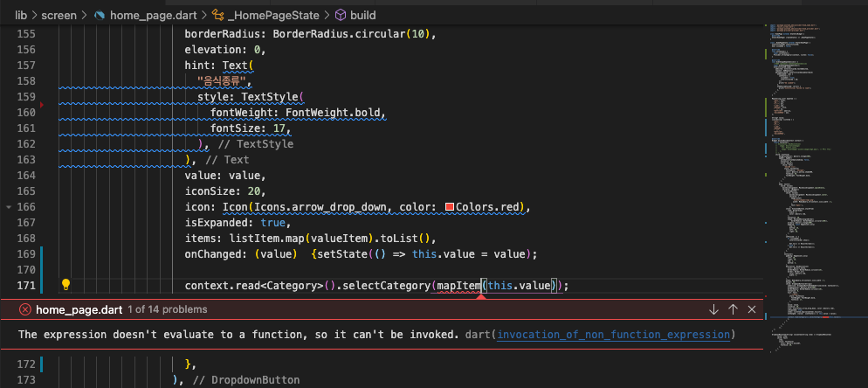Click "음식종류" string on line 158
Viewport: 868px width, 388px height.
coord(222,81)
